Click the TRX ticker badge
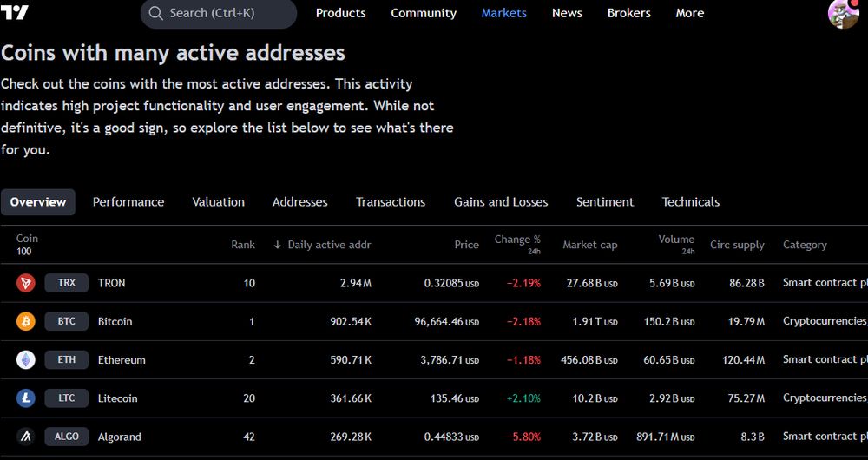The image size is (868, 460). (67, 283)
